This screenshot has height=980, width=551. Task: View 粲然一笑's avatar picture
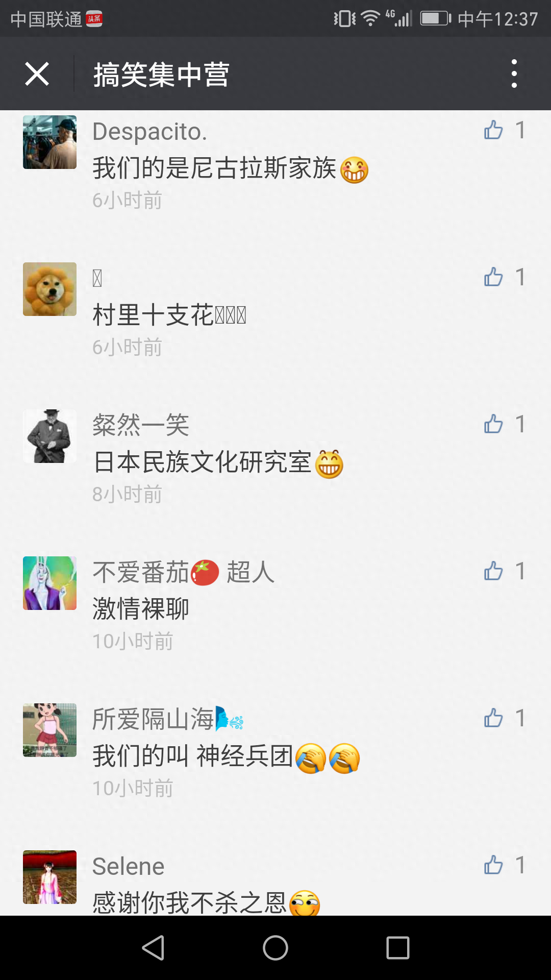coord(49,436)
